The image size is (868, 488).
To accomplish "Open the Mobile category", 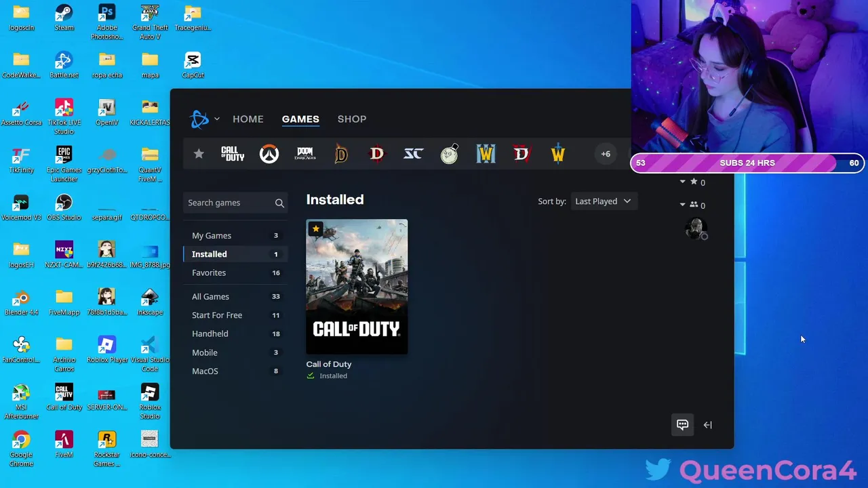I will point(235,352).
